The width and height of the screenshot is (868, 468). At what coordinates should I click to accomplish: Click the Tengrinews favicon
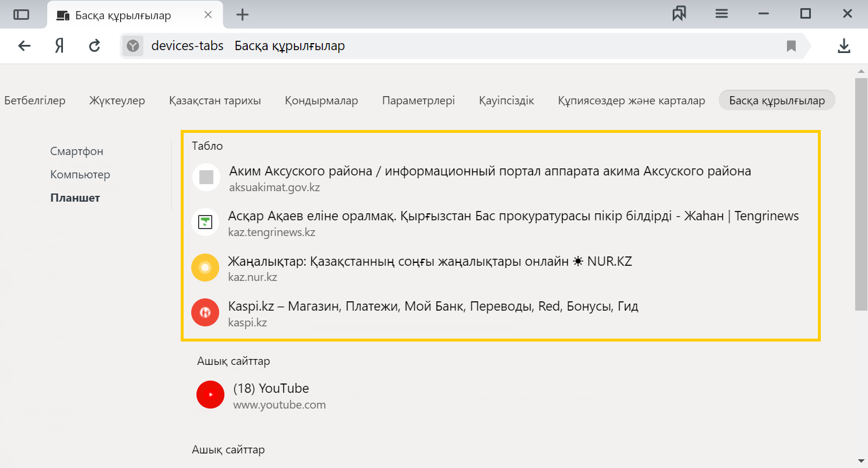click(205, 222)
